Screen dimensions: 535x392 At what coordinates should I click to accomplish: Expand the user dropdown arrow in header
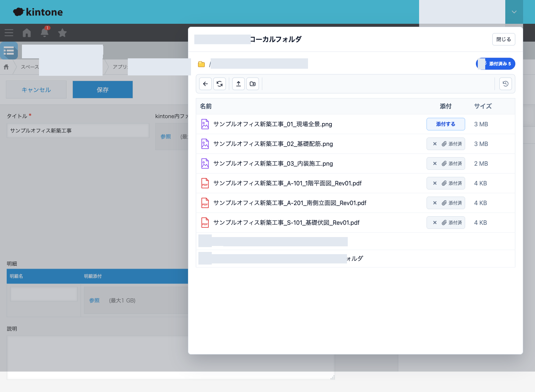(x=514, y=12)
